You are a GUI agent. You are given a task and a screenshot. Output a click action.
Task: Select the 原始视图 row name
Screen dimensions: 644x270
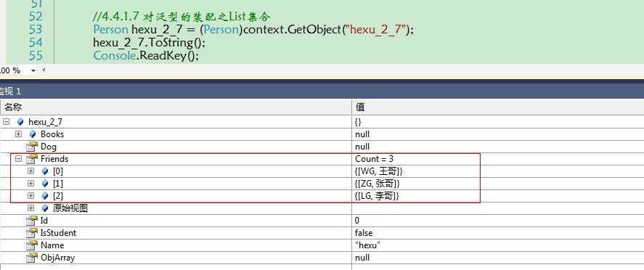[x=70, y=208]
